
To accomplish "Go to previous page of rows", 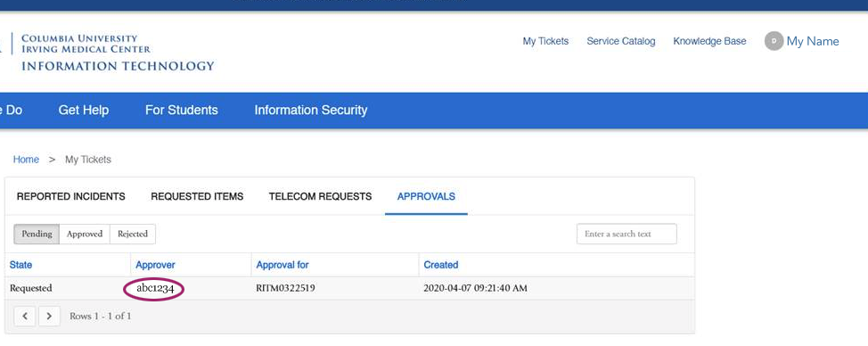I will tap(25, 316).
